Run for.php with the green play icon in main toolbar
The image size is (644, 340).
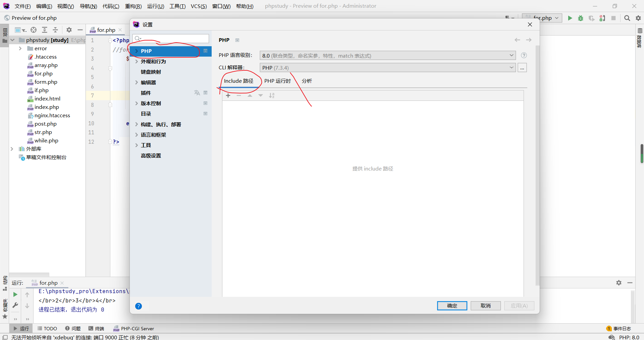coord(570,18)
